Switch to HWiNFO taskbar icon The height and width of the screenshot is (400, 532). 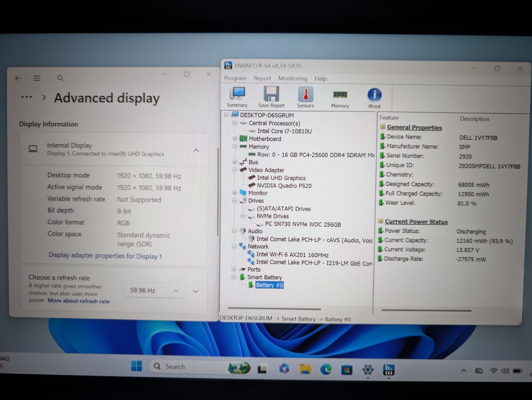(x=388, y=370)
